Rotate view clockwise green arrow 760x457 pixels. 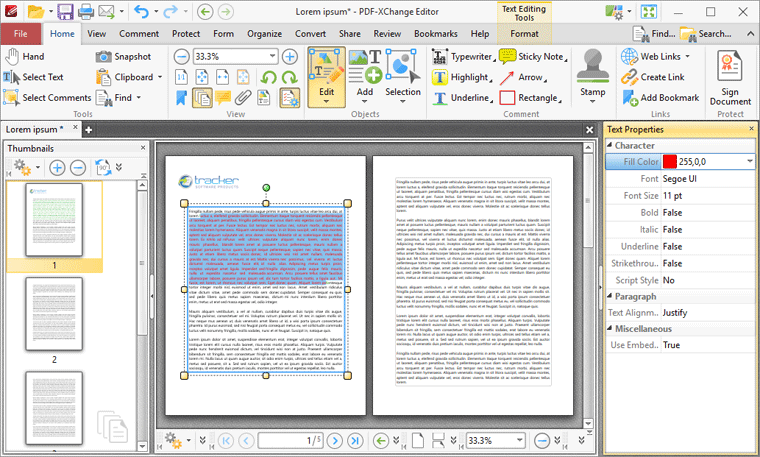289,77
